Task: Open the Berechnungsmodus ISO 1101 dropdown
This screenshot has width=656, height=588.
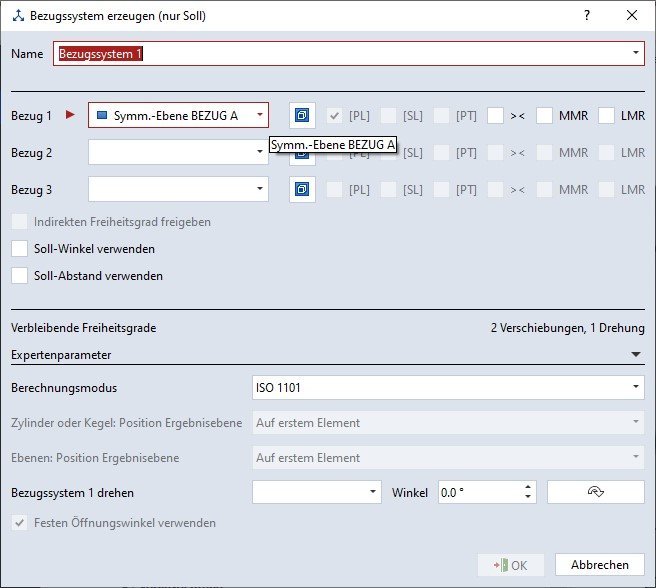Action: [637, 387]
